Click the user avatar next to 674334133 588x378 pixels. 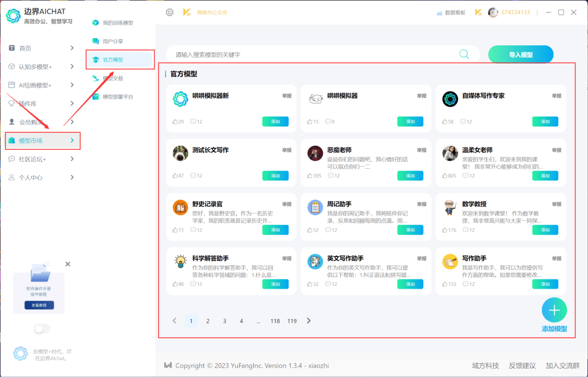point(493,12)
